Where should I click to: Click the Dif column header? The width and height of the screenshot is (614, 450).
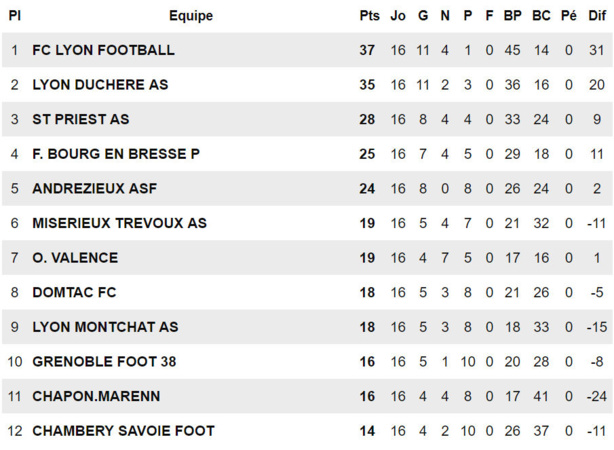click(597, 16)
